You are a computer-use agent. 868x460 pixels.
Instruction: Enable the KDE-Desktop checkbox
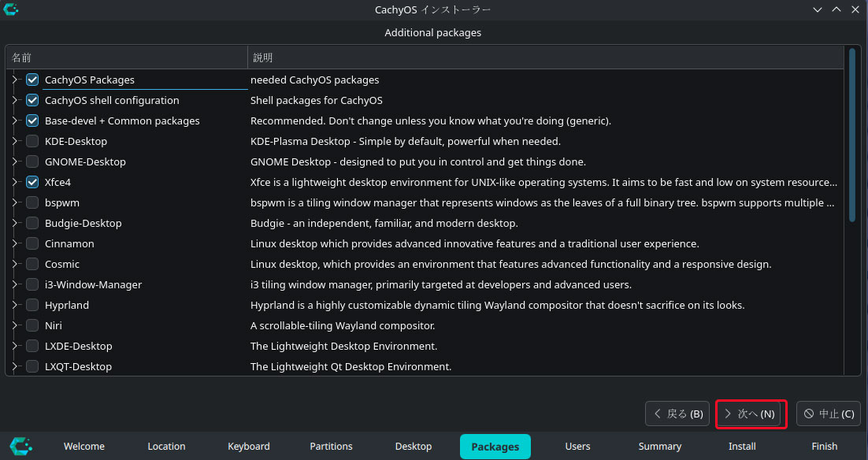32,141
